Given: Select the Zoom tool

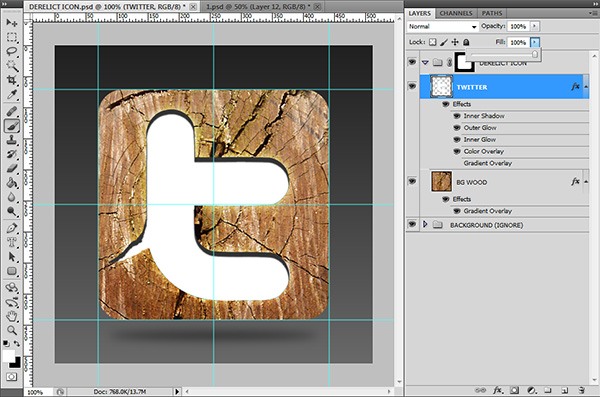Looking at the screenshot, I should point(11,330).
